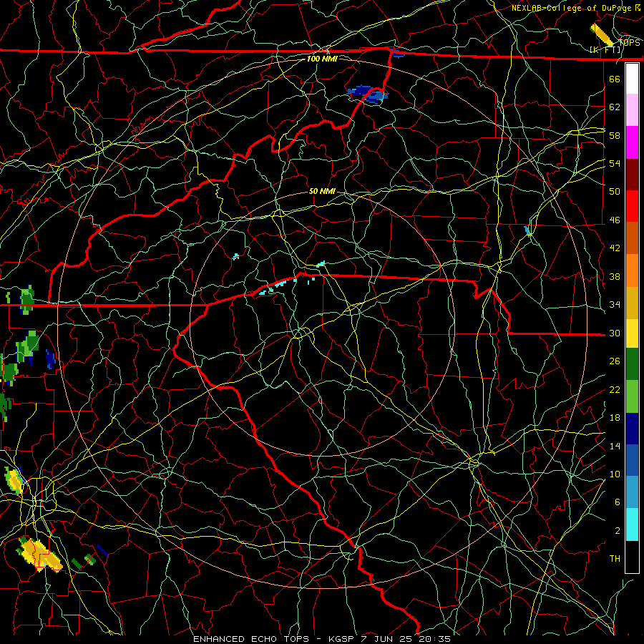Screen dimensions: 644x644
Task: Click the yellow-orange storm echo at bottom left
Action: 39,555
